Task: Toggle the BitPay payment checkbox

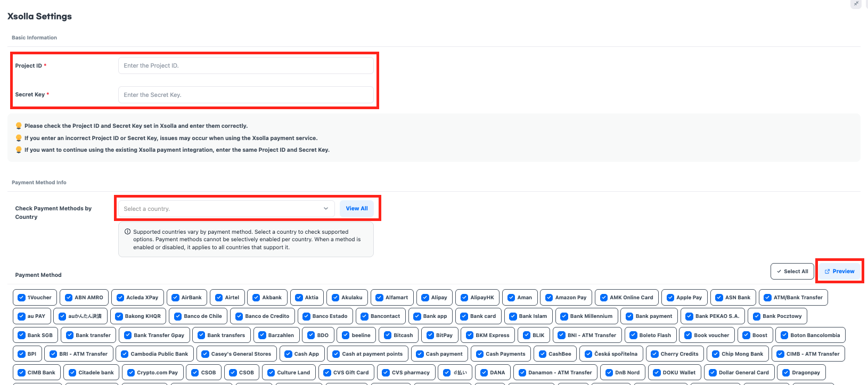Action: (430, 335)
